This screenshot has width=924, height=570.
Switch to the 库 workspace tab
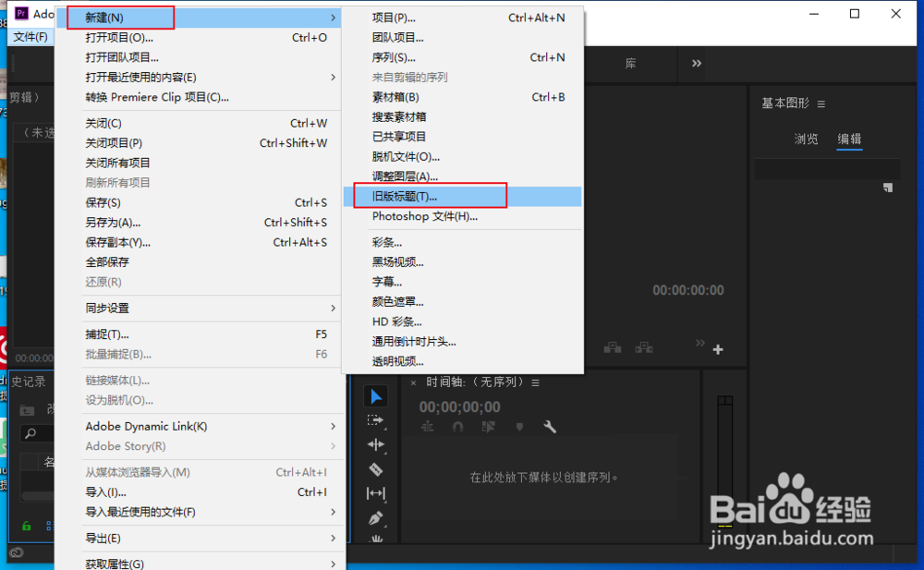[630, 64]
